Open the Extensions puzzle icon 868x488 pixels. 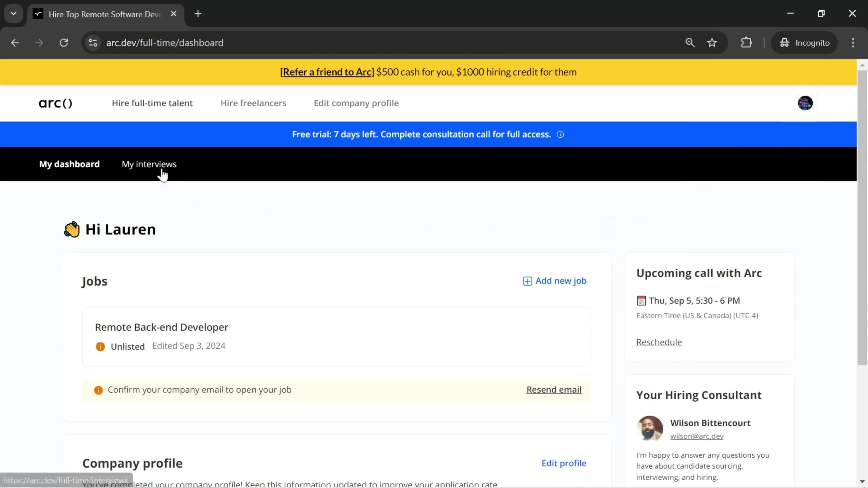(746, 43)
